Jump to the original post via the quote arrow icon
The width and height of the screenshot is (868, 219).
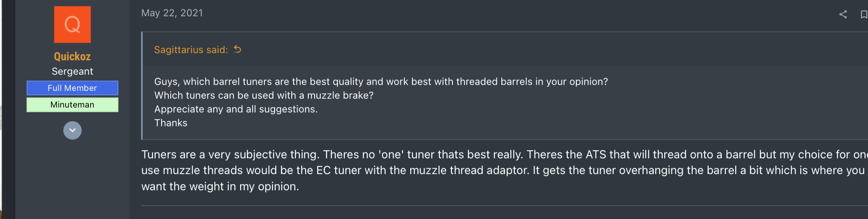pyautogui.click(x=237, y=49)
